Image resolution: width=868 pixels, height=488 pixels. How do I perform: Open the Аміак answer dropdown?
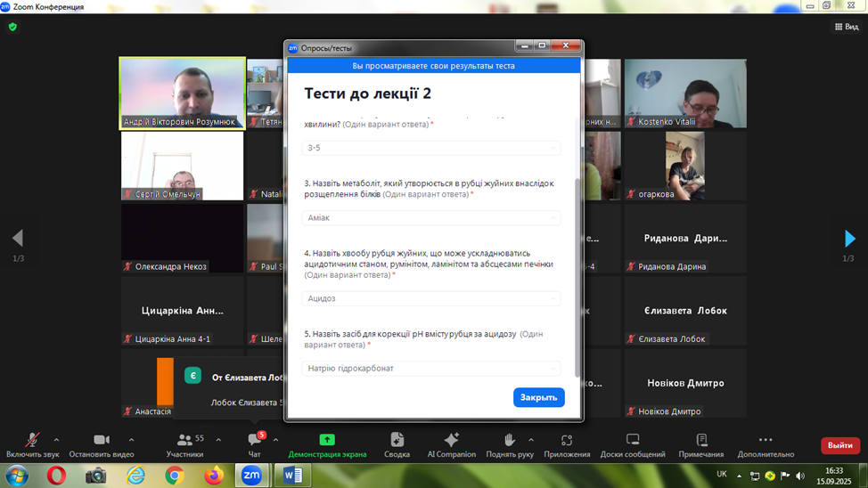click(431, 217)
